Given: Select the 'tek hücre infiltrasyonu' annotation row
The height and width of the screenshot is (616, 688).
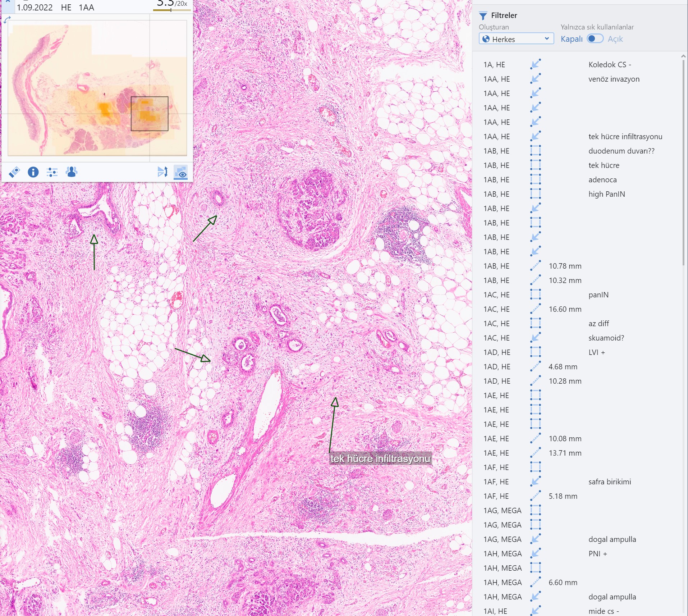Looking at the screenshot, I should pyautogui.click(x=625, y=137).
